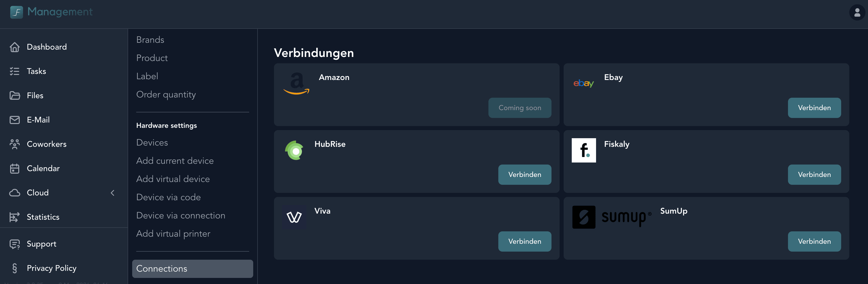Click Verbinden to connect Ebay
This screenshot has width=868, height=284.
click(x=814, y=108)
